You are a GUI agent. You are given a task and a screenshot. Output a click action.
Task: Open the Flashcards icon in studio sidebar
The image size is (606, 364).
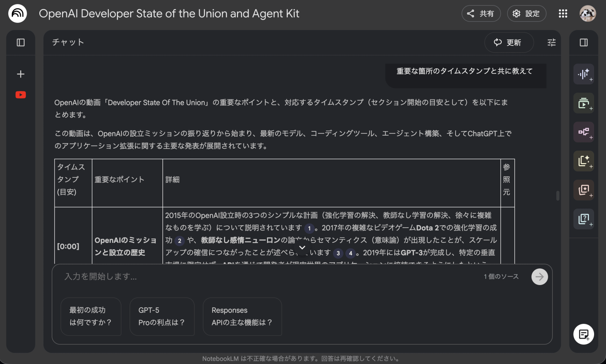click(583, 190)
